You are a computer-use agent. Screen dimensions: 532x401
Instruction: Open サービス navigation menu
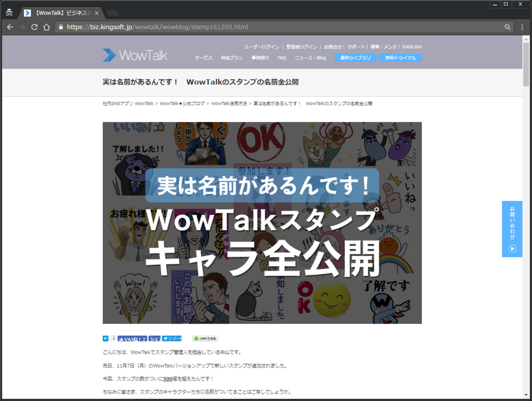(x=204, y=58)
